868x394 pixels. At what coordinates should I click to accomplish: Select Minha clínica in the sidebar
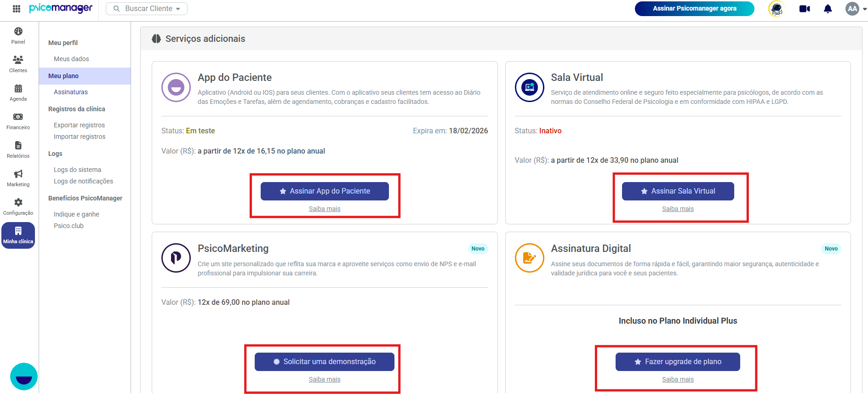pos(18,235)
